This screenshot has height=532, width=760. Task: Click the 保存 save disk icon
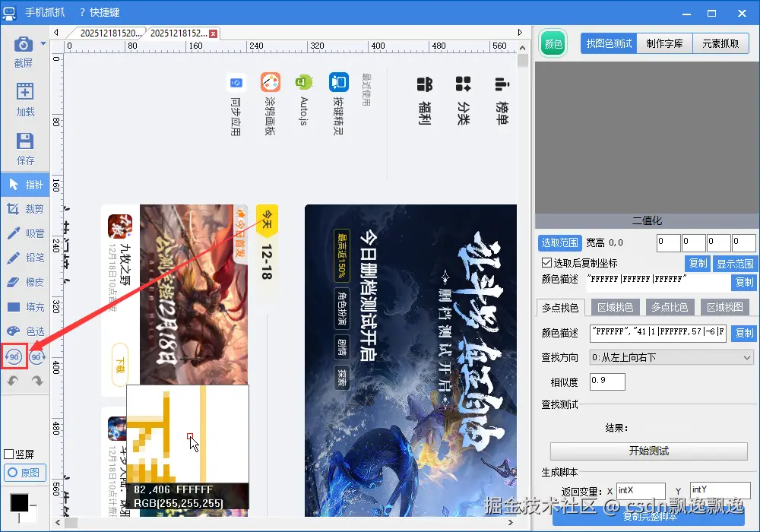25,141
